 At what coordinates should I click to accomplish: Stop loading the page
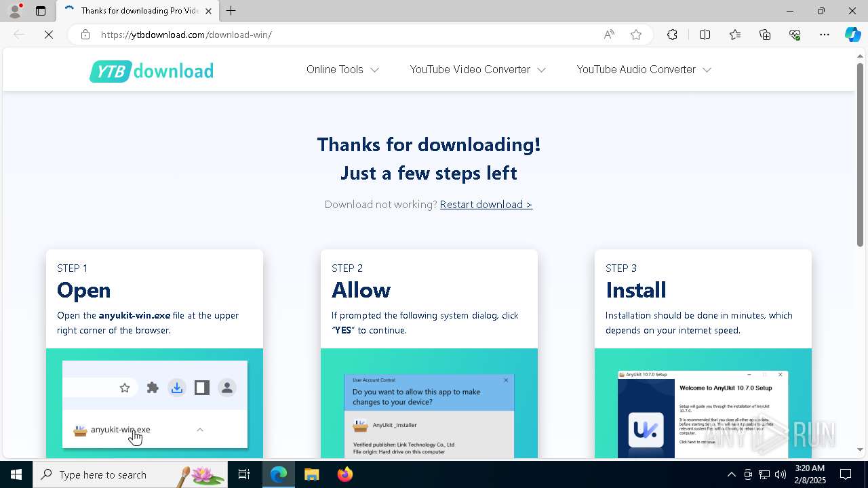coord(49,35)
